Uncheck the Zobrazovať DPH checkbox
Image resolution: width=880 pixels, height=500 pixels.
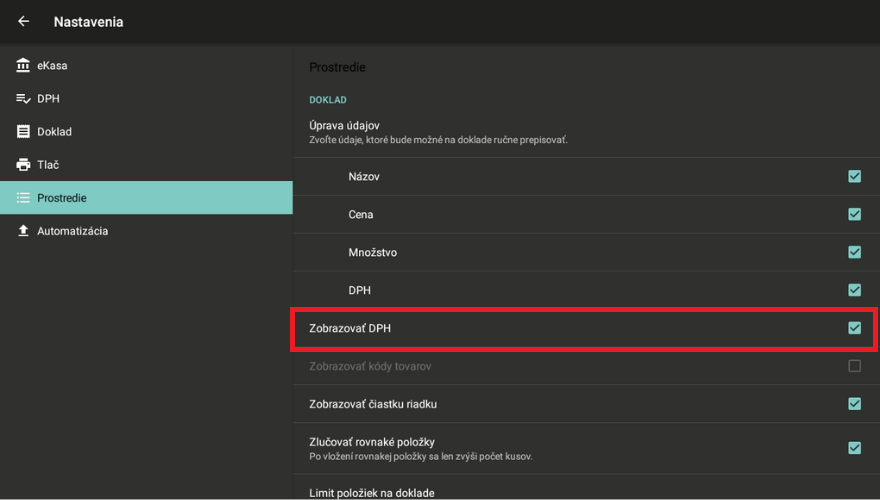(854, 328)
